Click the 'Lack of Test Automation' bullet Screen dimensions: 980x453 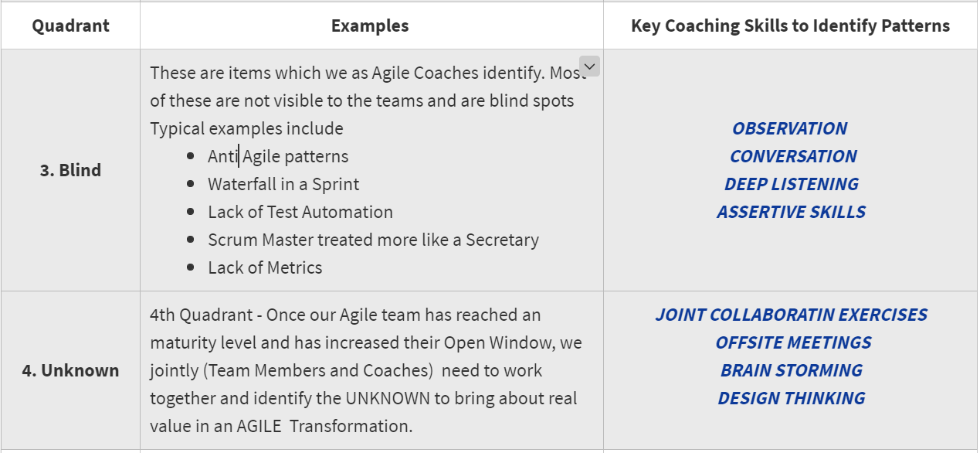pyautogui.click(x=300, y=212)
